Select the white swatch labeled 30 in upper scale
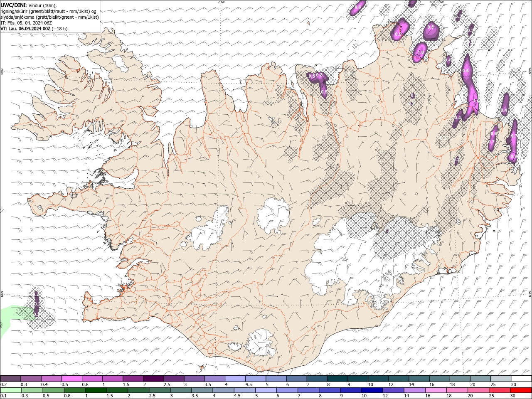Screen dimensions: 532x399 [521, 379]
